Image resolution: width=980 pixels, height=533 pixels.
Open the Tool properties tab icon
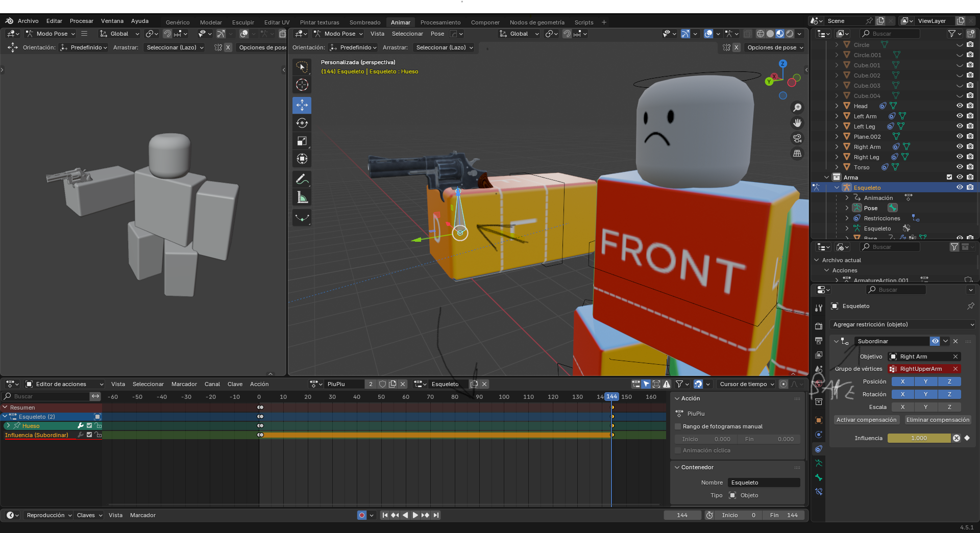coord(819,308)
